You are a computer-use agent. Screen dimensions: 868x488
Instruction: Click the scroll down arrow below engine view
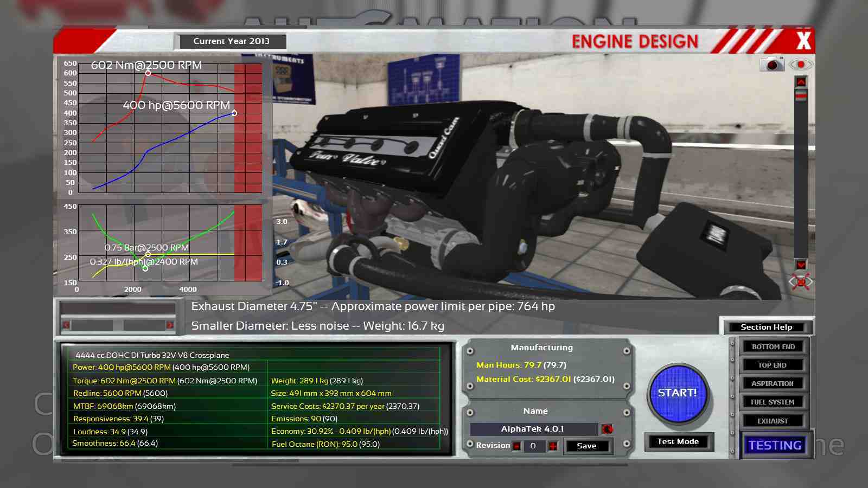coord(801,265)
